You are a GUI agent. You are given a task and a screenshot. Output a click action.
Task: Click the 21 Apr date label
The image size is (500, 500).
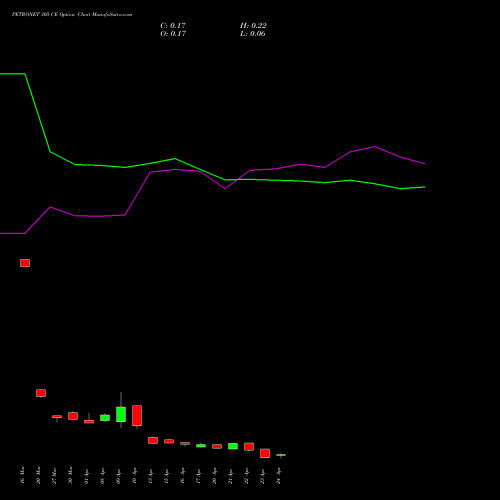[230, 476]
